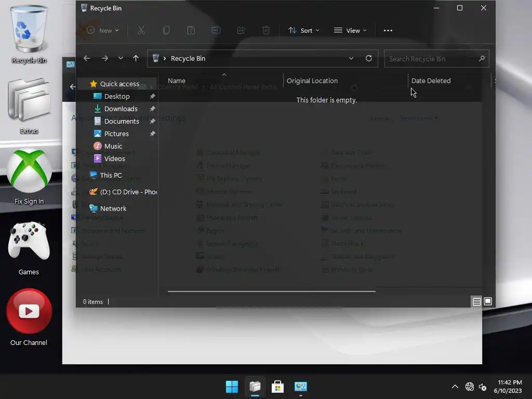Open the Recycle Bin desktop icon
Viewport: 532px width, 399px height.
29,34
